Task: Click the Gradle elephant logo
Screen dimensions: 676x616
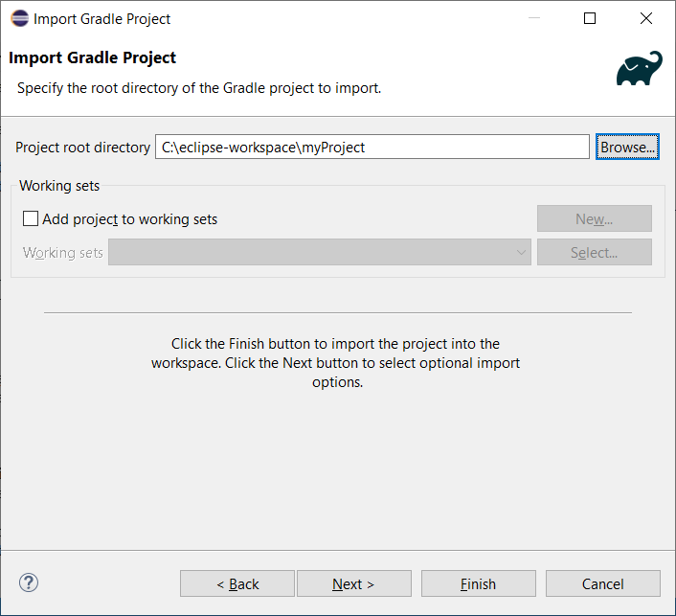Action: click(x=639, y=70)
